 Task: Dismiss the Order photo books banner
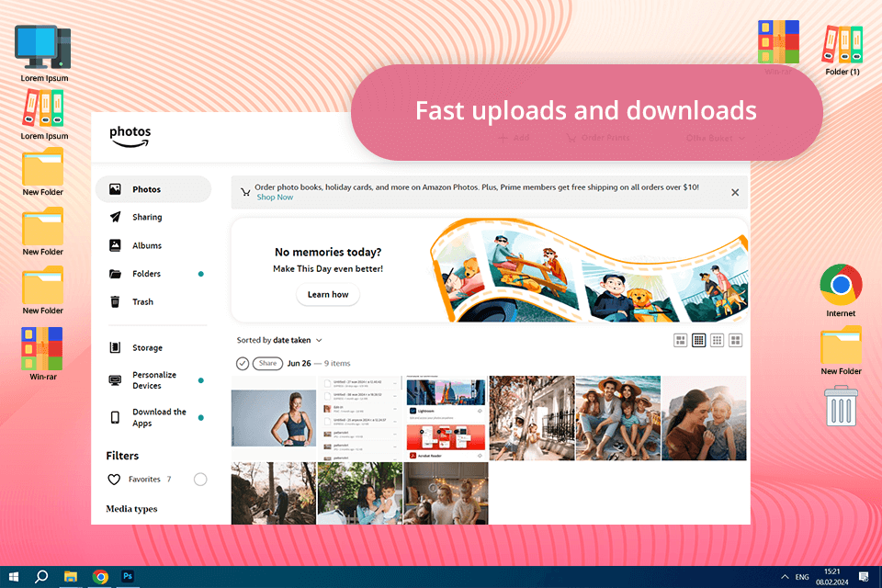click(x=735, y=192)
